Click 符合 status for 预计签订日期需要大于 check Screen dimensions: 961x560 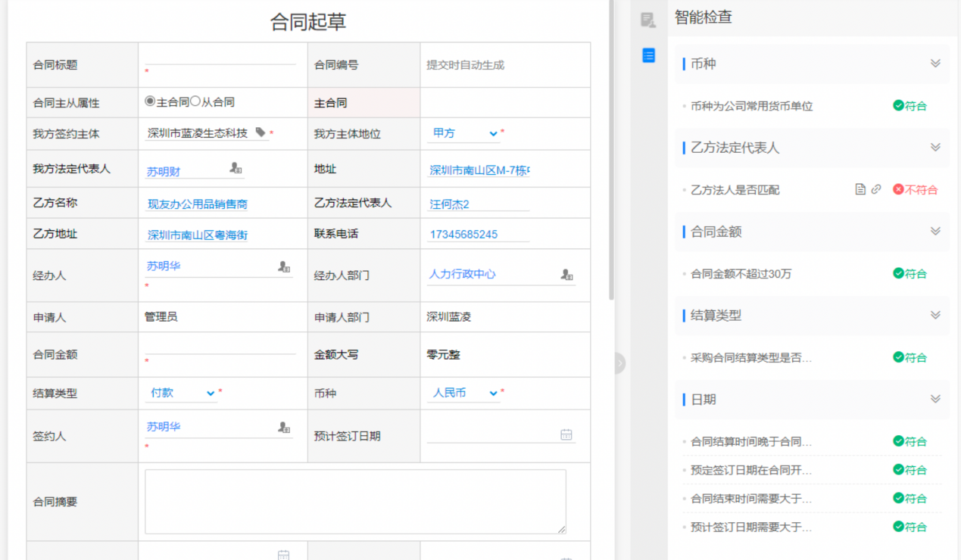point(910,527)
